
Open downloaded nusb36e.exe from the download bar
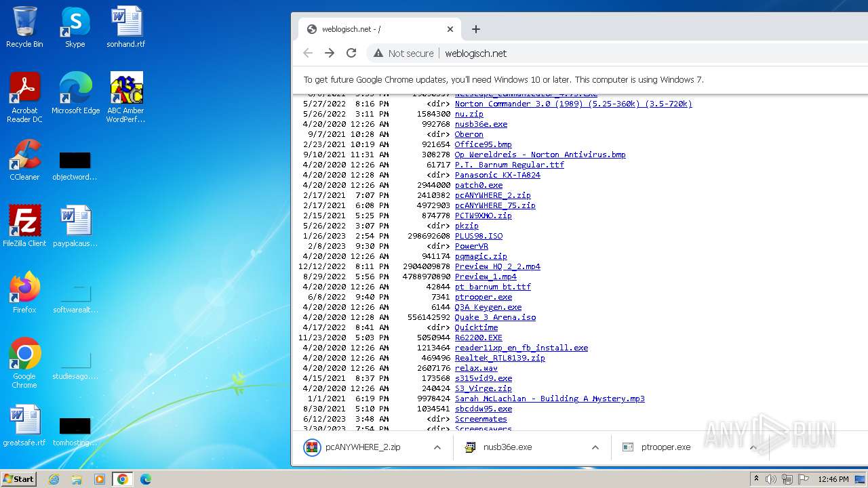tap(507, 447)
